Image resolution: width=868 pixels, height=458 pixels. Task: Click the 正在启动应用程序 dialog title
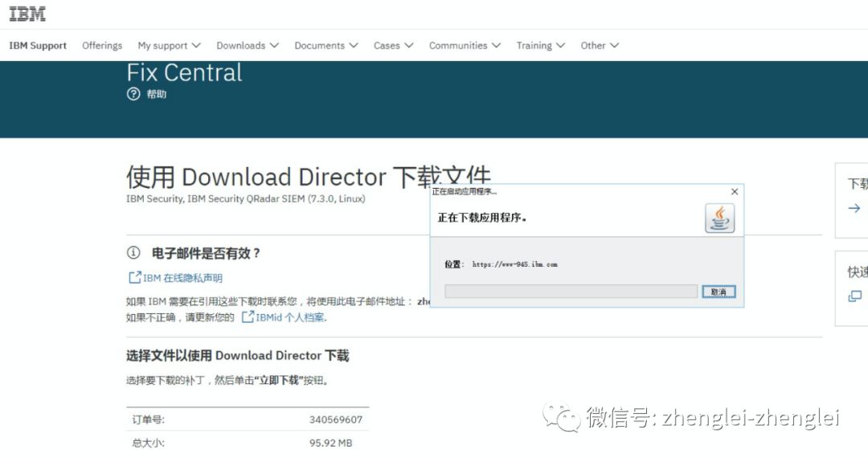pyautogui.click(x=465, y=191)
